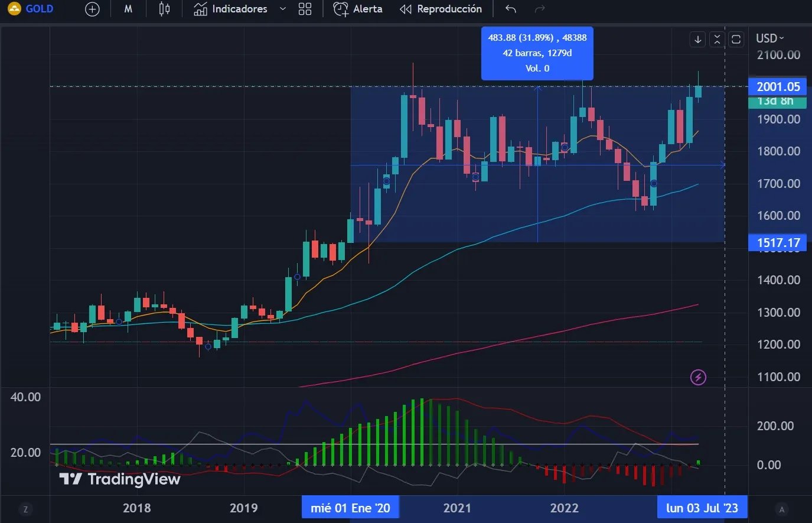Collapse the pane with the chevrons icon

tap(716, 40)
